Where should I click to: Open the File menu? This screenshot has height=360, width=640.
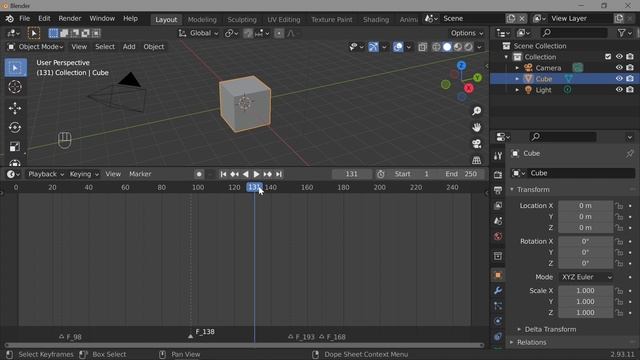pyautogui.click(x=24, y=19)
